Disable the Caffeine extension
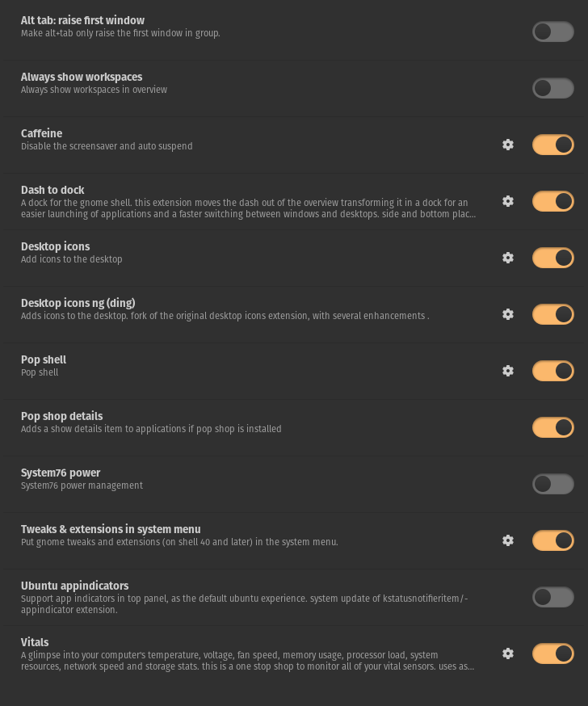Screen dimensions: 588x706 point(552,145)
